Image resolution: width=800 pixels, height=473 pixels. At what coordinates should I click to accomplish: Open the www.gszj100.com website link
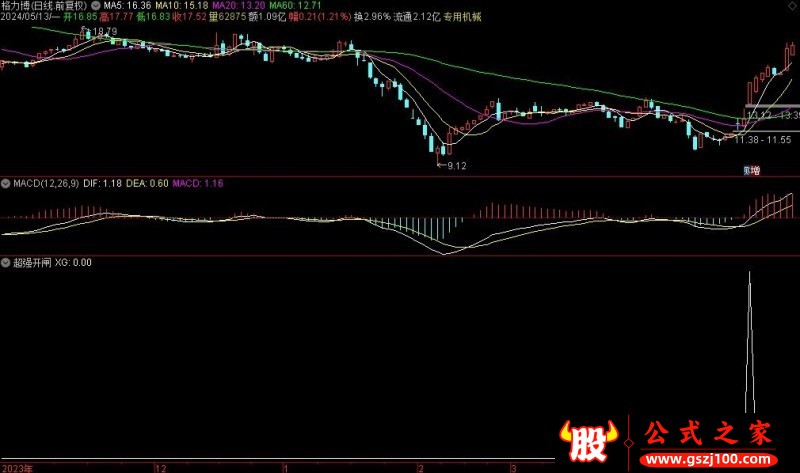pos(710,459)
